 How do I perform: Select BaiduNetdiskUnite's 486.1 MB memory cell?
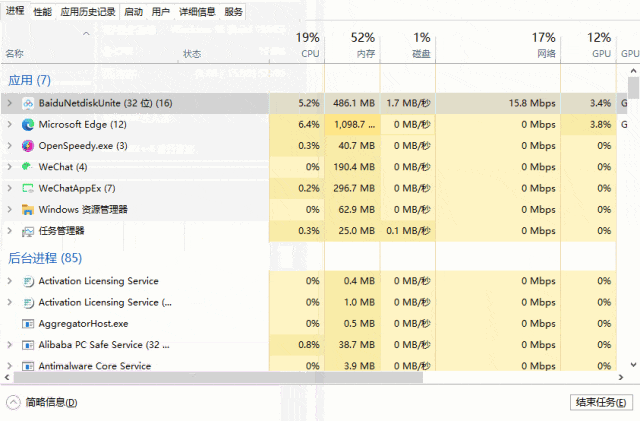(x=353, y=103)
